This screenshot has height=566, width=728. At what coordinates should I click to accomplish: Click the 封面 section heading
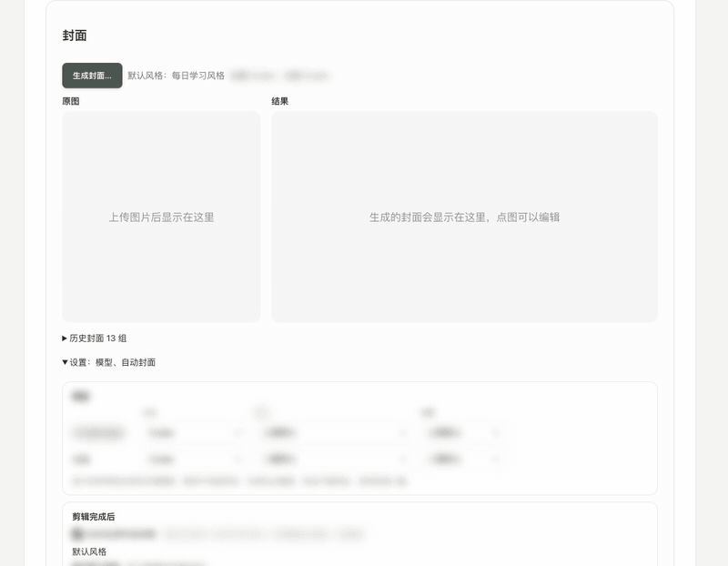coord(75,35)
